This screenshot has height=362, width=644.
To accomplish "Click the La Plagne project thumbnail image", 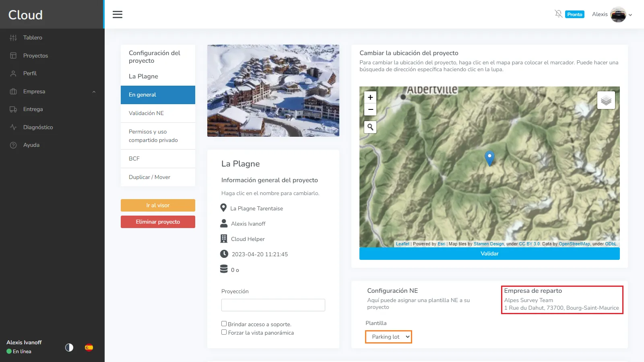I will (x=273, y=90).
